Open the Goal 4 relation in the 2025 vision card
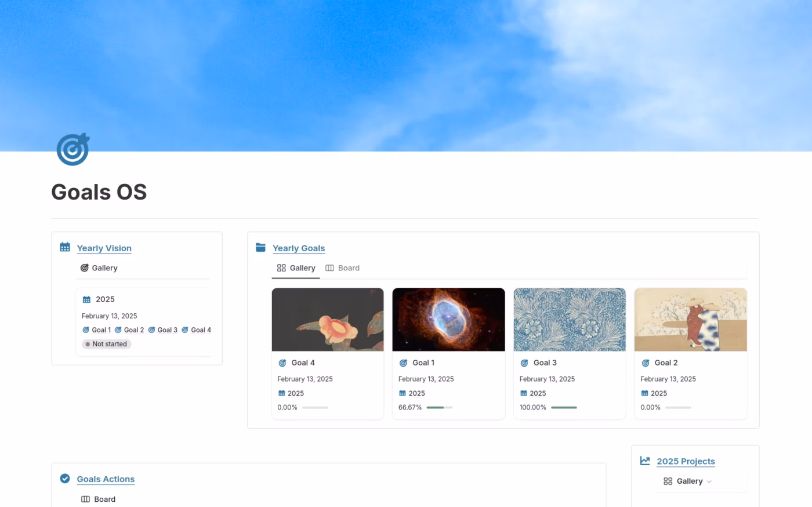The height and width of the screenshot is (507, 812). [x=196, y=330]
